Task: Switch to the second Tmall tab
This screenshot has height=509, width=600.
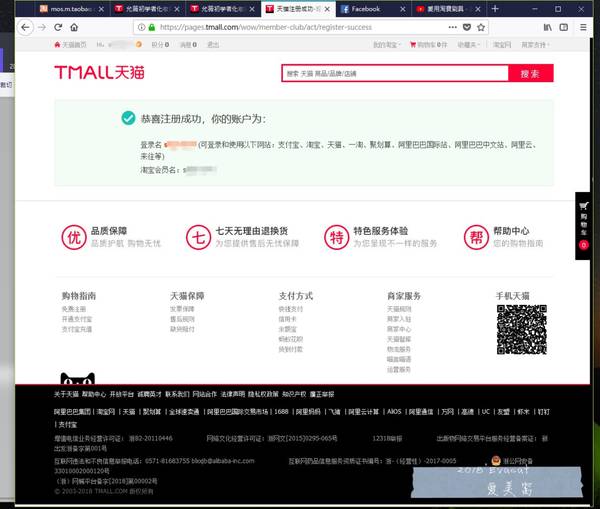Action: pos(148,9)
